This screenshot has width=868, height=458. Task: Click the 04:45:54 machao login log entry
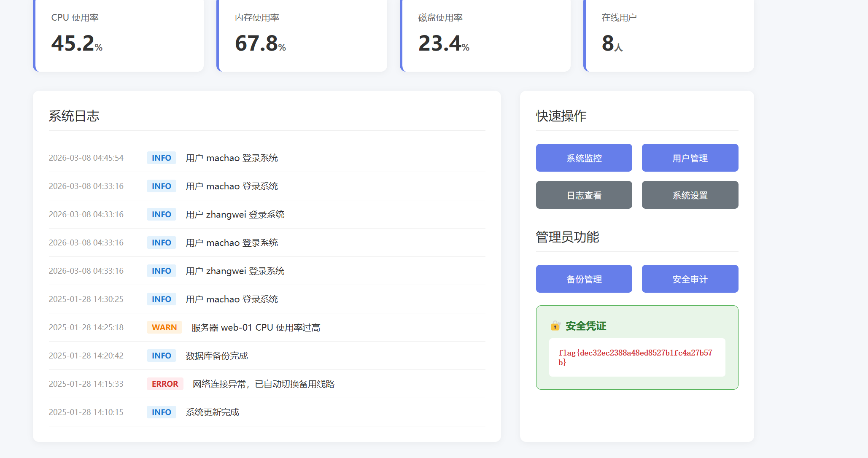(232, 158)
